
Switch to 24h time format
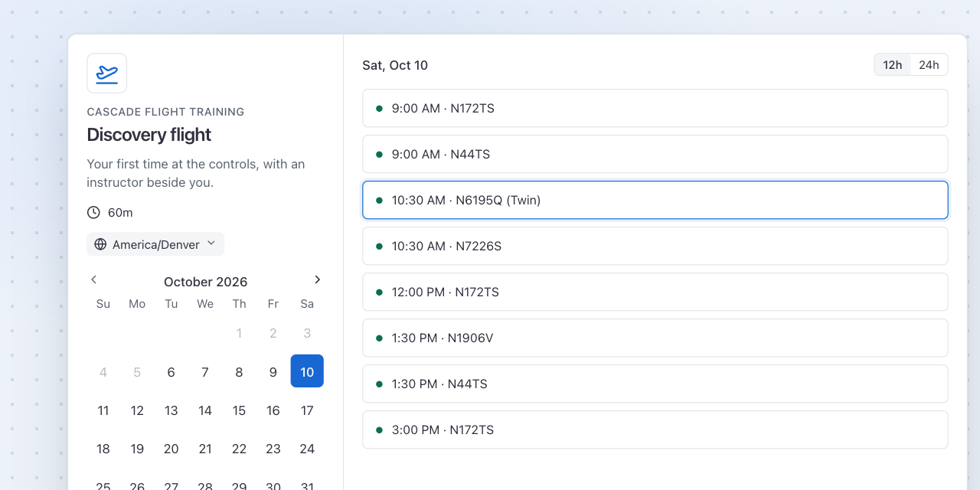tap(929, 65)
